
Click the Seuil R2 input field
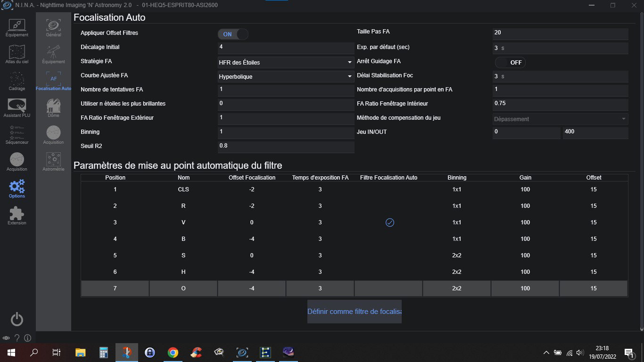tap(286, 147)
